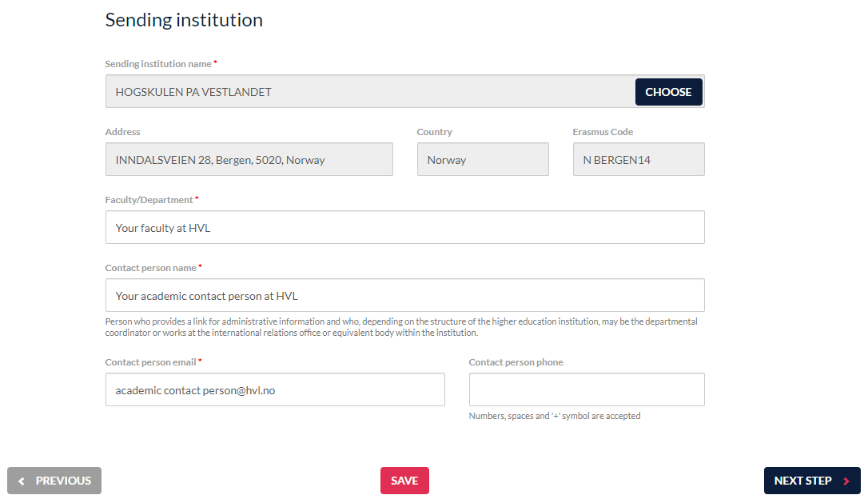Click the "Faculty/Department" label
The width and height of the screenshot is (868, 503).
(149, 200)
